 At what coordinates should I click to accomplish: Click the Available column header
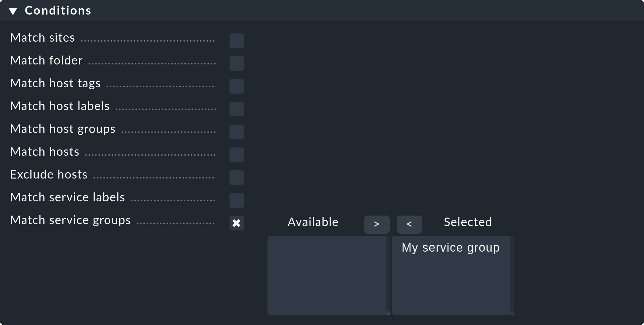313,222
